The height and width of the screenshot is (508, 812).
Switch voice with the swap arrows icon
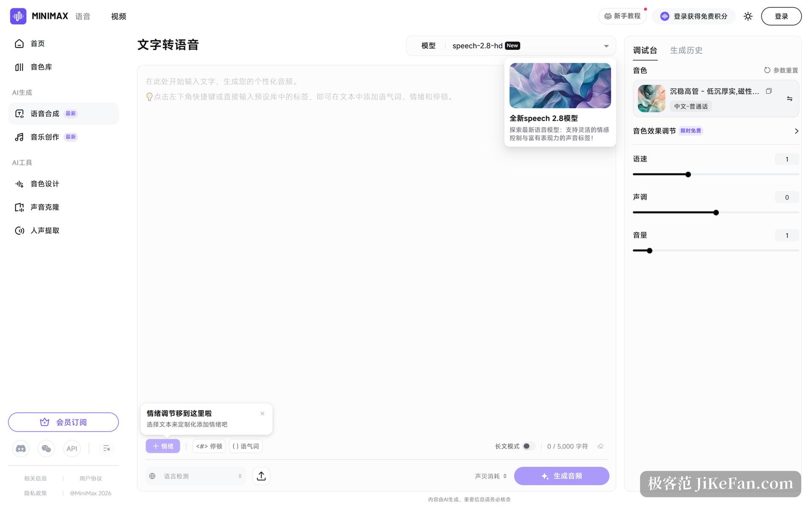tap(790, 99)
